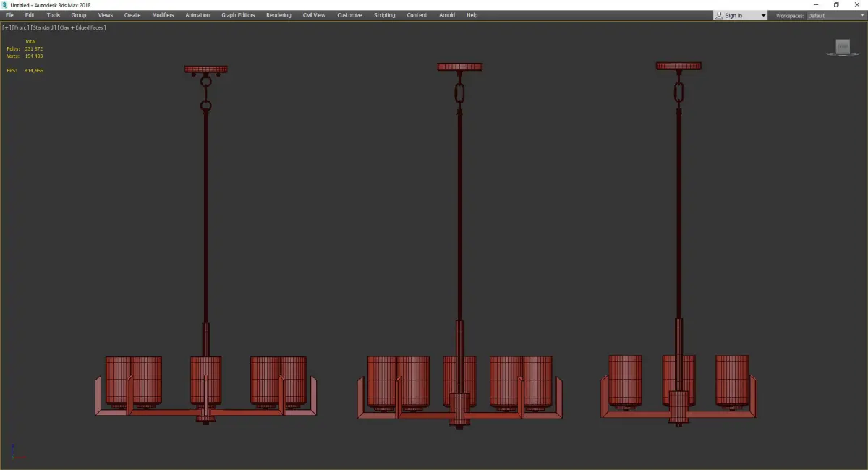Open the Civil View menu

click(314, 15)
